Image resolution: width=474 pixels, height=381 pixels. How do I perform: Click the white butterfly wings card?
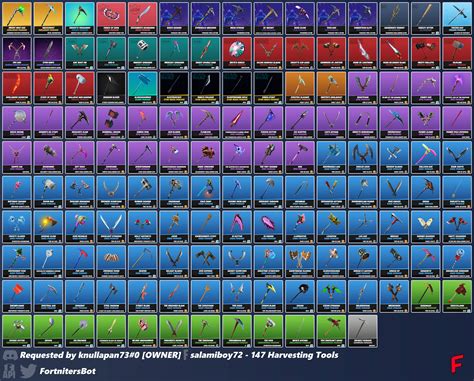426,227
